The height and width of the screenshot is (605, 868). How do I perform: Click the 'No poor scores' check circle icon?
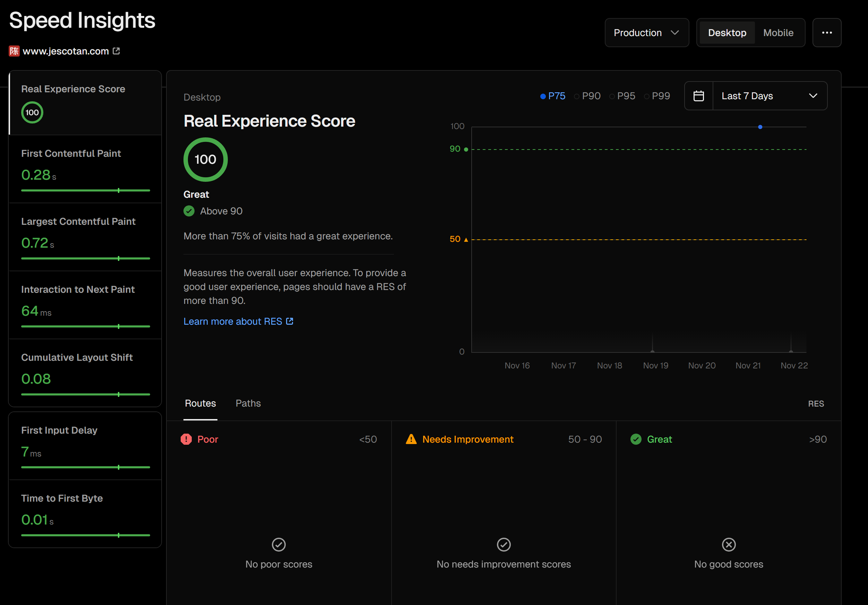[278, 545]
